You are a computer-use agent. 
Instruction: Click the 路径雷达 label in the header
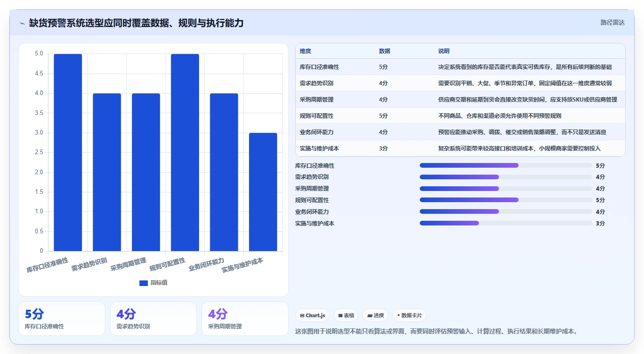pos(612,22)
